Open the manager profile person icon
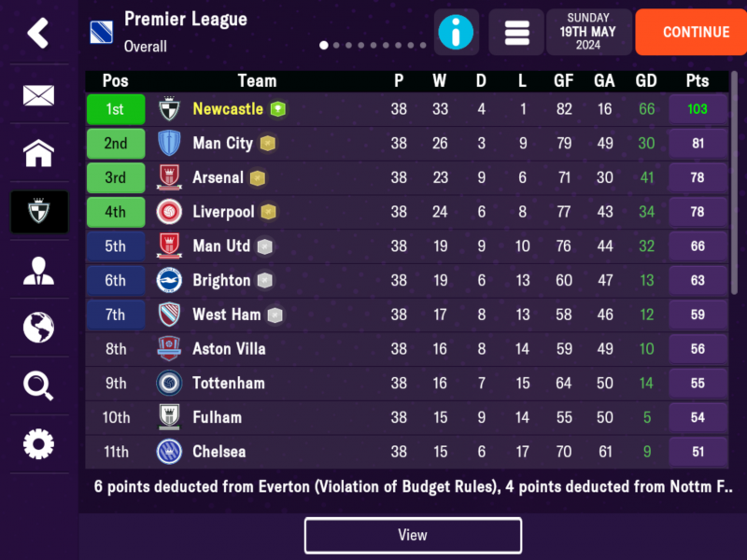This screenshot has height=560, width=747. [38, 271]
